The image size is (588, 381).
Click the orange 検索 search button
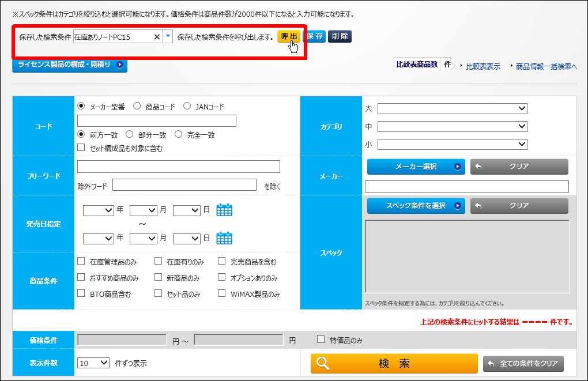click(394, 364)
